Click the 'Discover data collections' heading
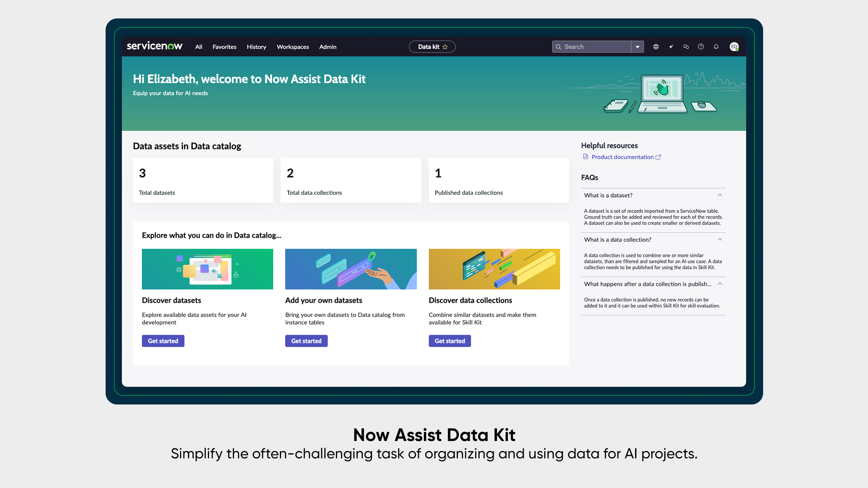 click(x=470, y=300)
